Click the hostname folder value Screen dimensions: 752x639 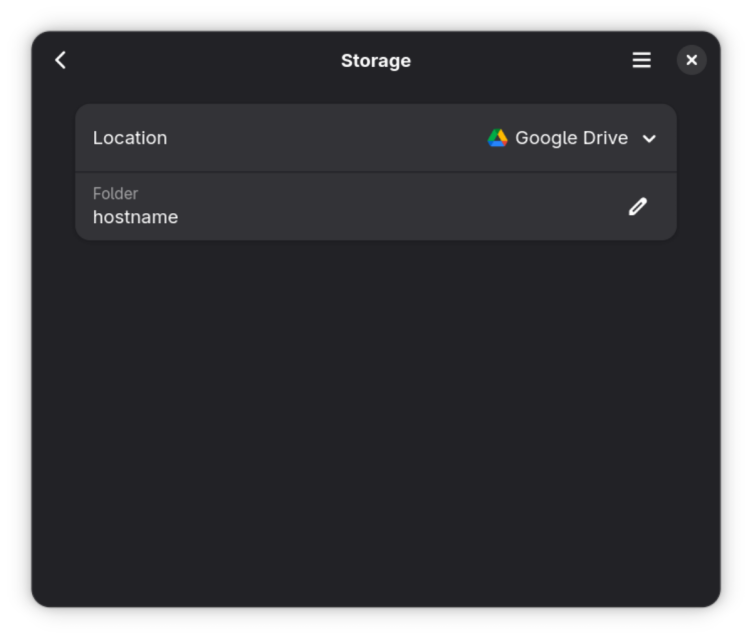[x=135, y=217]
